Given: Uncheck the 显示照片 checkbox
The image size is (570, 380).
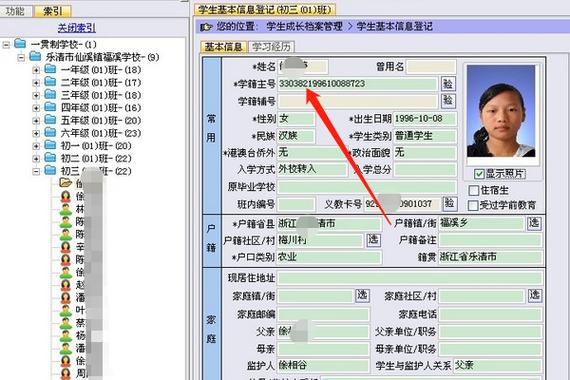Looking at the screenshot, I should click(479, 174).
